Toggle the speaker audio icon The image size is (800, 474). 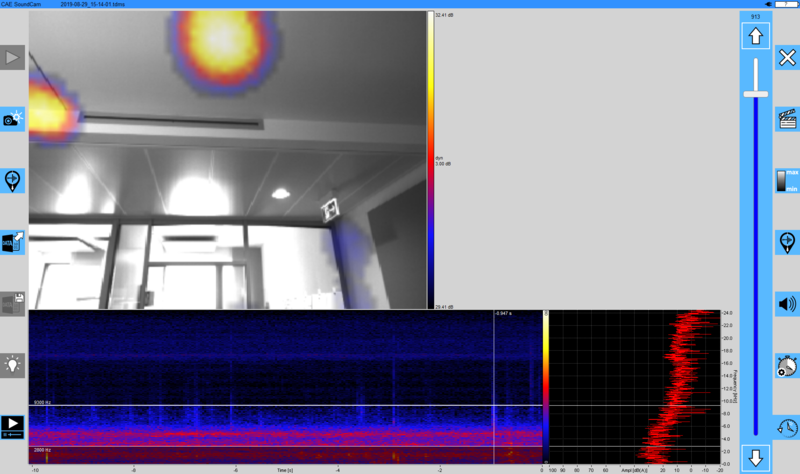tap(787, 304)
